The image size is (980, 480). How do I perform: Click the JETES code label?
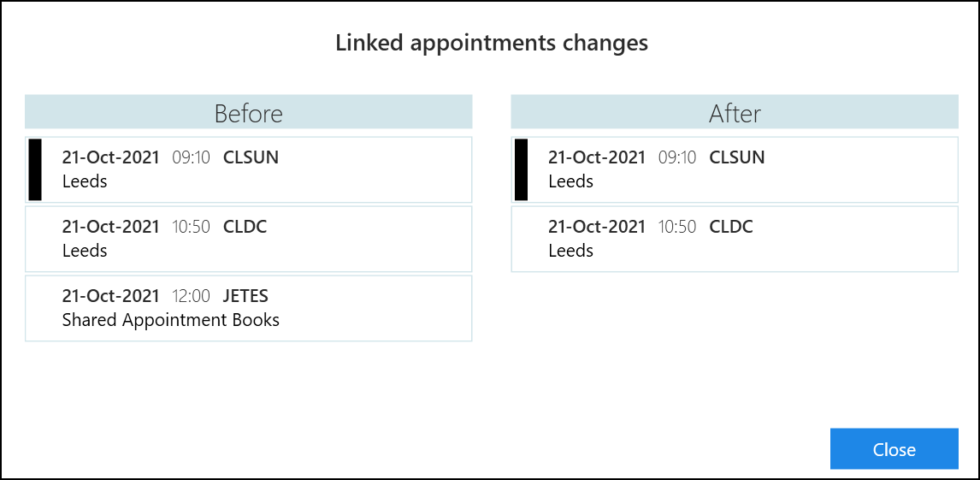pyautogui.click(x=245, y=297)
